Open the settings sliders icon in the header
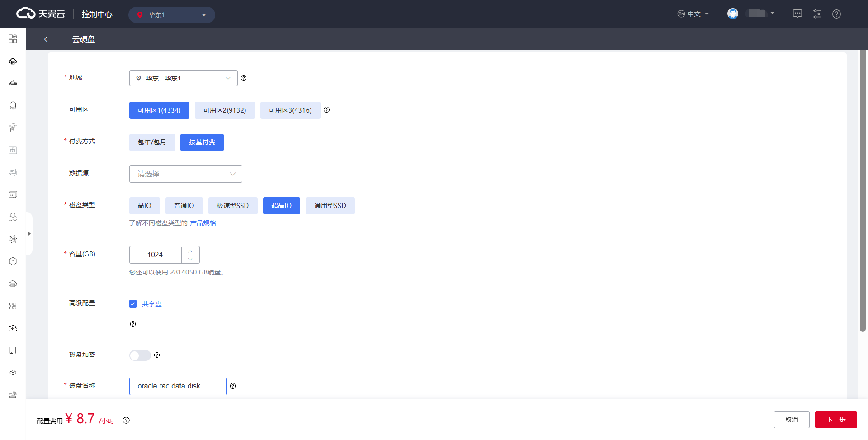Image resolution: width=868 pixels, height=440 pixels. 817,14
